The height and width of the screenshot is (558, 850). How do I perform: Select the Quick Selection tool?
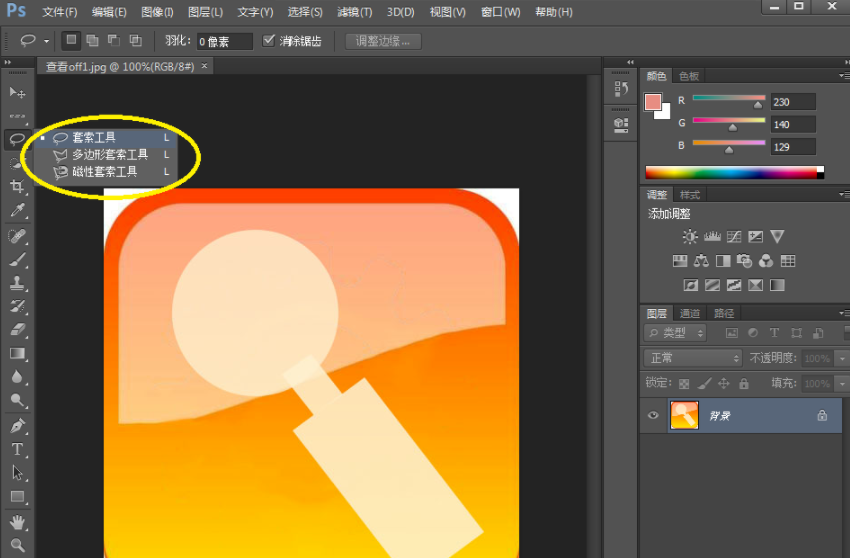click(16, 163)
